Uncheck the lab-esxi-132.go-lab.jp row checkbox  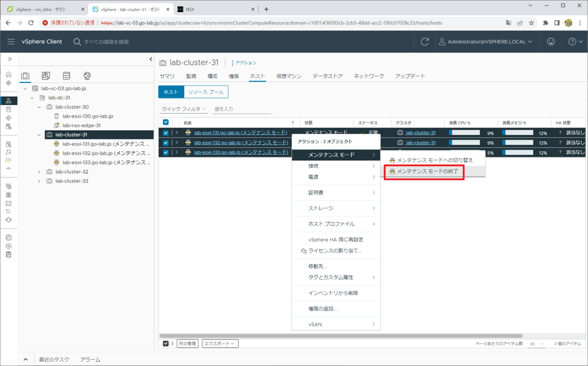tap(166, 143)
